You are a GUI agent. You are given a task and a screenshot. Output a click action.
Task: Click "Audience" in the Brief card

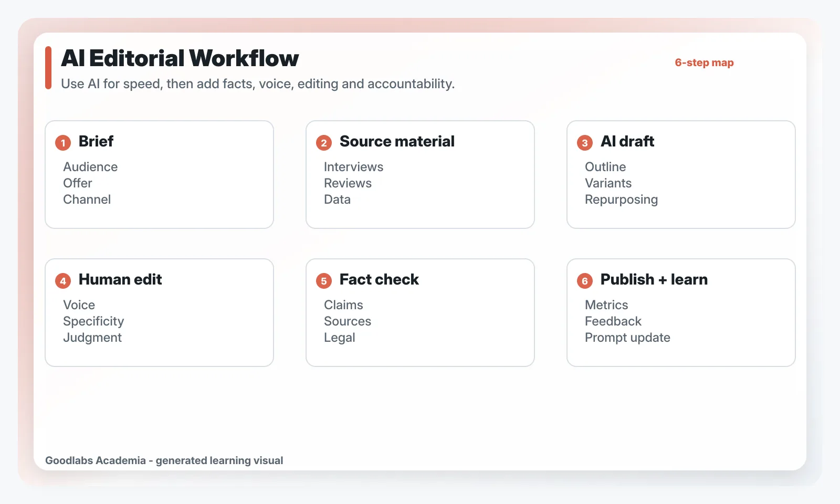point(90,167)
